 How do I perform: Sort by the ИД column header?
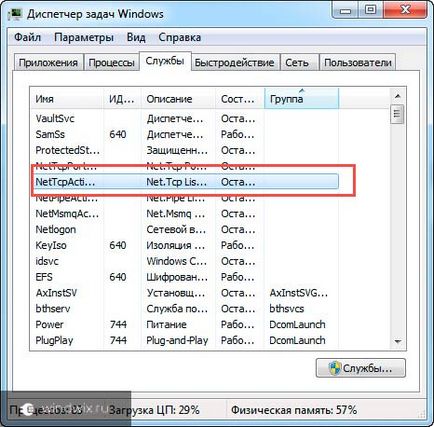click(122, 99)
